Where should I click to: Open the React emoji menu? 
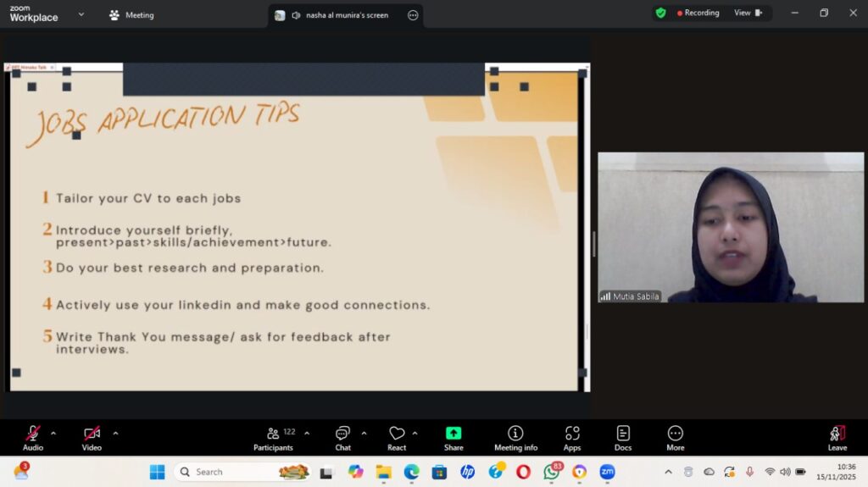397,437
